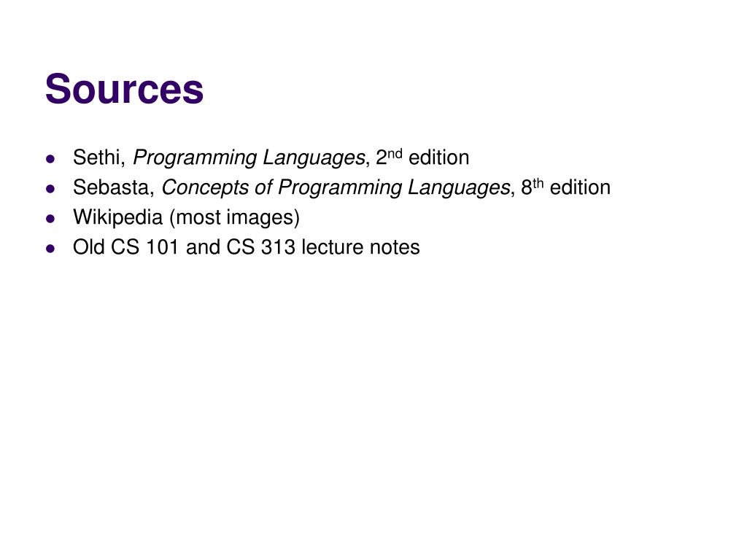
Task: Click "edition" in the Sethi line
Action: (438, 157)
